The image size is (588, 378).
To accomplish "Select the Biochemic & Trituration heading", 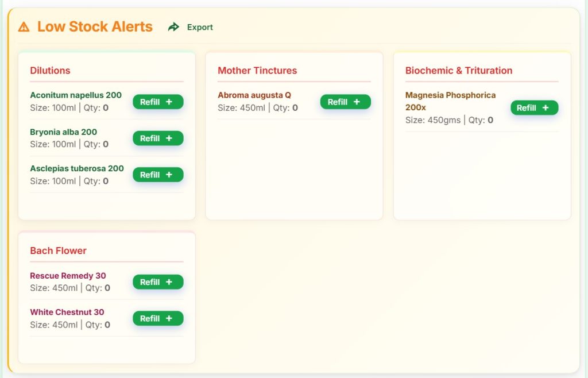I will click(x=459, y=71).
